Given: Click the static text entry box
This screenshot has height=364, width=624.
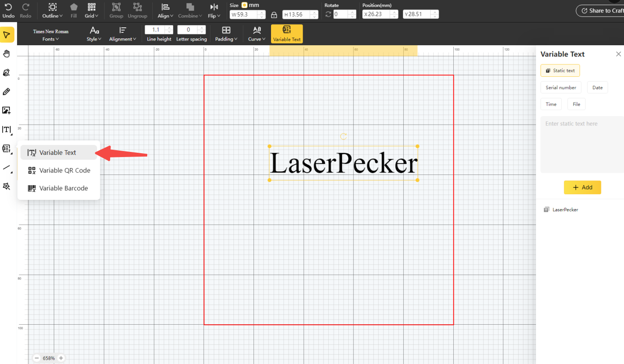Looking at the screenshot, I should (x=582, y=145).
